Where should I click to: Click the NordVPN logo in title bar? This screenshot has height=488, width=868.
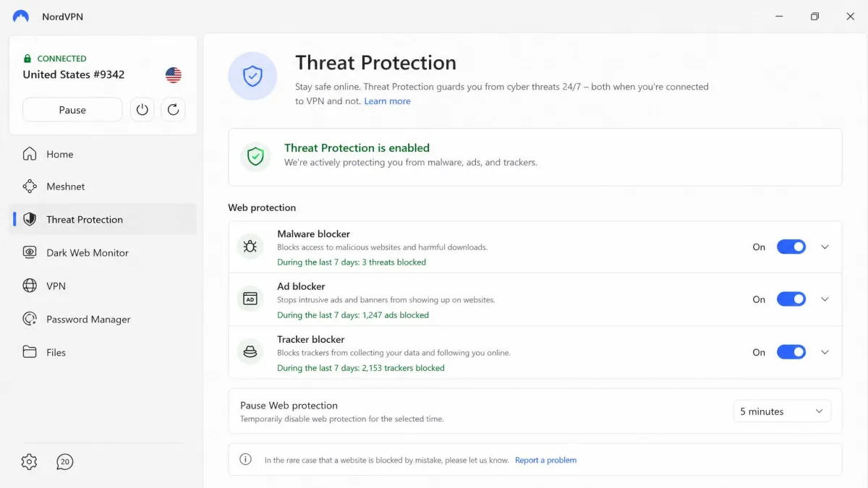coord(21,16)
